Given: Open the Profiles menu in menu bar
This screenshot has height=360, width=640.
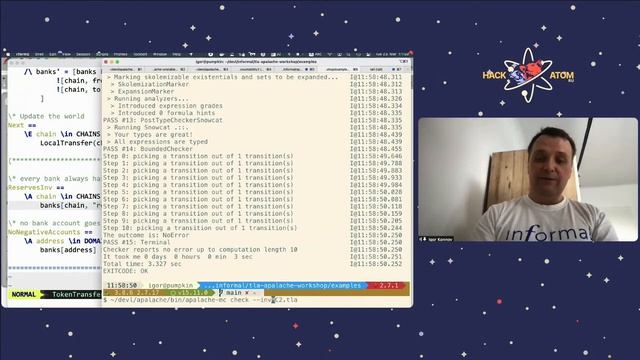Looking at the screenshot, I should point(120,54).
